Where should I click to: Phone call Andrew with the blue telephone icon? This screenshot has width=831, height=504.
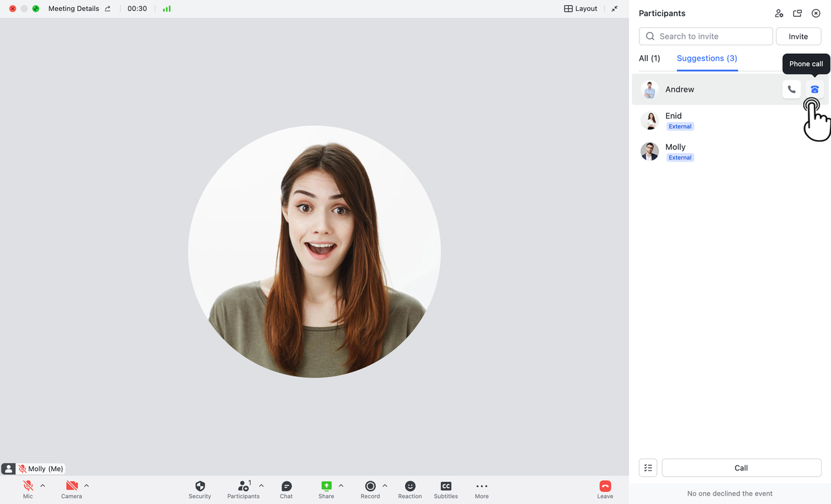tap(815, 90)
